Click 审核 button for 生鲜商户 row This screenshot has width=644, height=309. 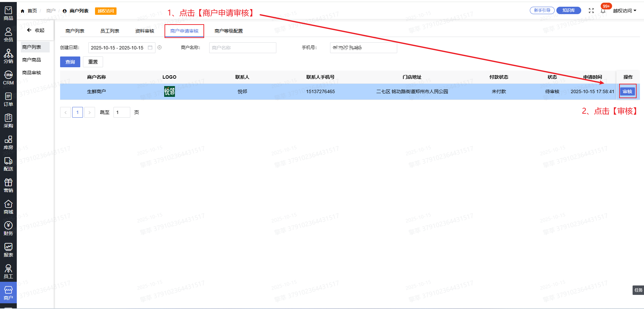pos(627,91)
